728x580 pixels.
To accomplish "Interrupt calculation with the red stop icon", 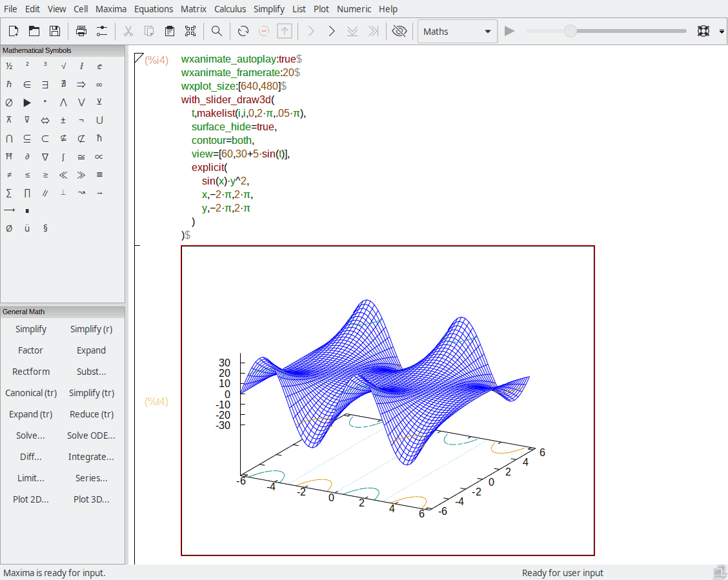I will click(264, 31).
